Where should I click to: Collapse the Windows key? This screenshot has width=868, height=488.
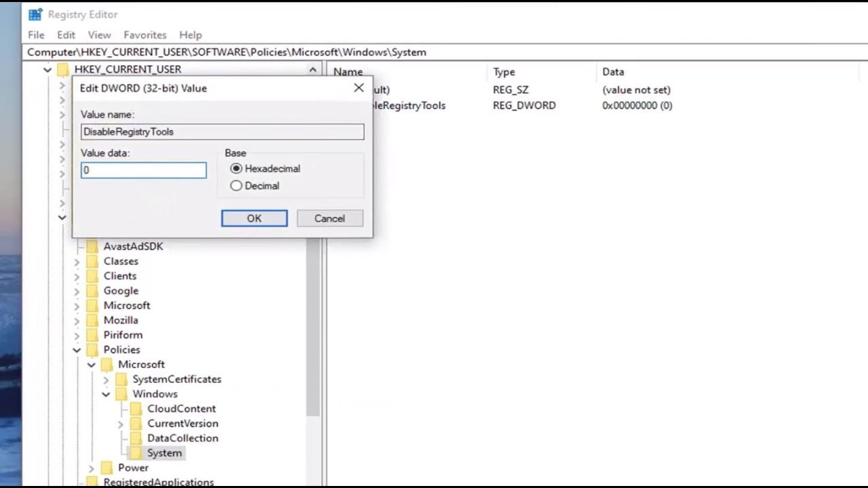[106, 394]
